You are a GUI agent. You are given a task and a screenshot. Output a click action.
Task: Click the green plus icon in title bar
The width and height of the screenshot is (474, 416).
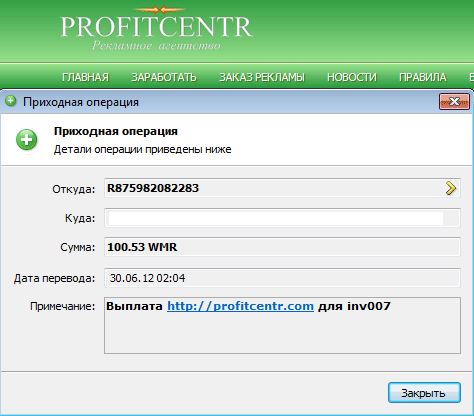[x=11, y=101]
